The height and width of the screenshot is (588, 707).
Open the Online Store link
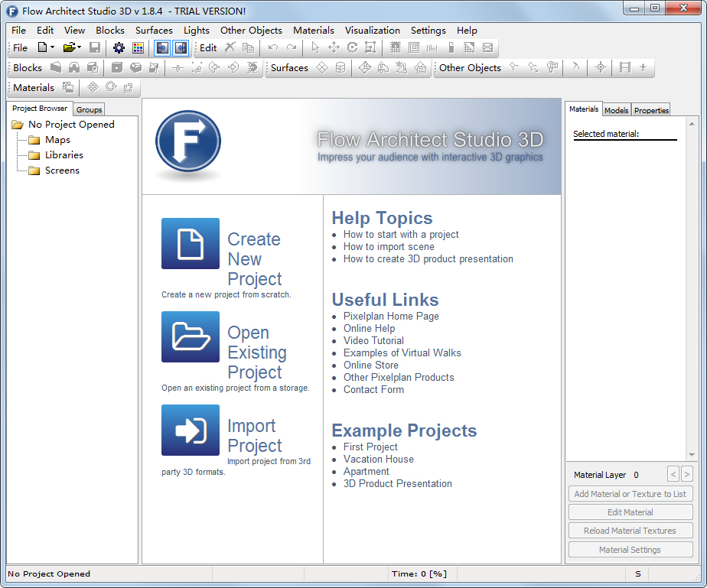[x=370, y=365]
